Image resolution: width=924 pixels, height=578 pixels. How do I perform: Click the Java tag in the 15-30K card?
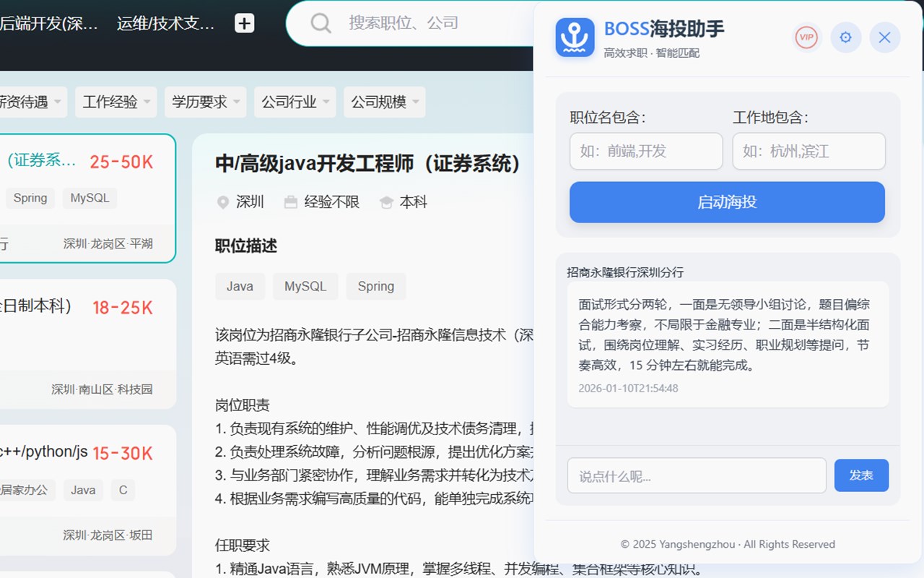[x=83, y=490]
